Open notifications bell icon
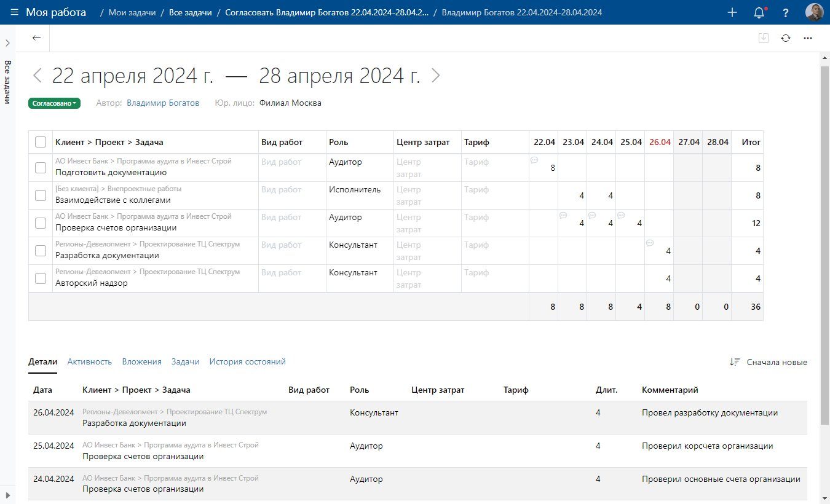The image size is (830, 504). 759,12
